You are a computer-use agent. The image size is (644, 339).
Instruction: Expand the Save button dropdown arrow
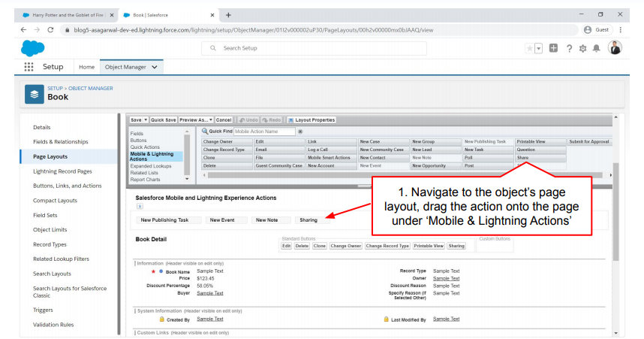[x=146, y=120]
